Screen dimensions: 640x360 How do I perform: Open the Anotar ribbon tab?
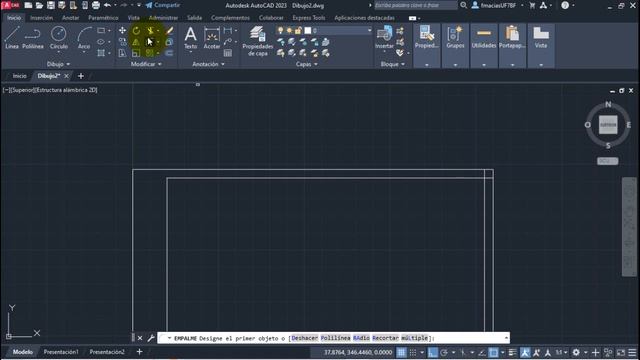pyautogui.click(x=71, y=18)
